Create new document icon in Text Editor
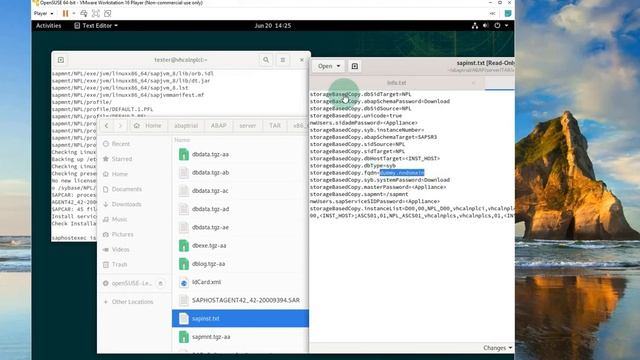The width and height of the screenshot is (640, 360). tap(355, 66)
